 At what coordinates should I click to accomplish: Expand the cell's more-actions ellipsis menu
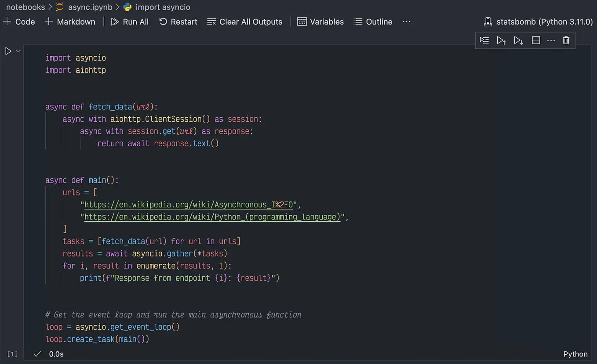551,40
